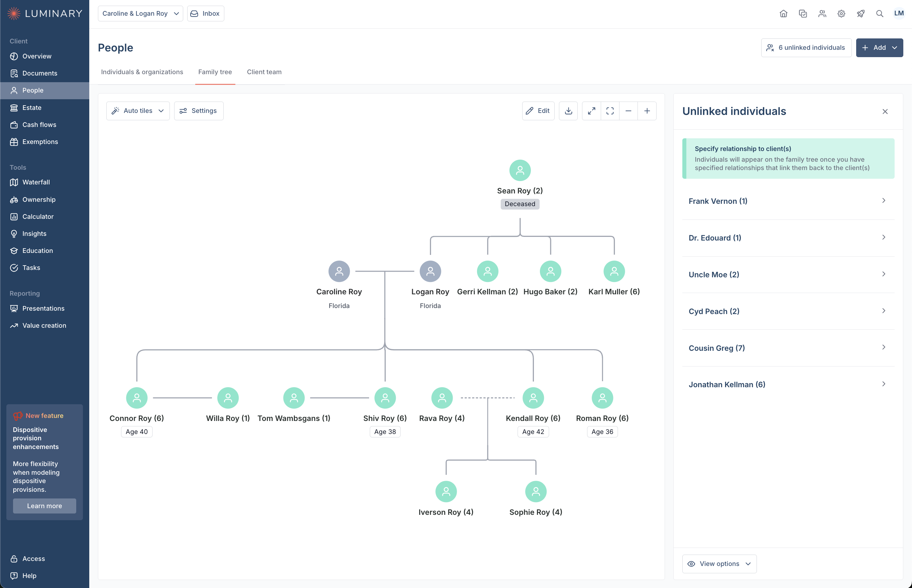Open search magnifier in top bar
This screenshot has height=588, width=912.
pyautogui.click(x=880, y=14)
